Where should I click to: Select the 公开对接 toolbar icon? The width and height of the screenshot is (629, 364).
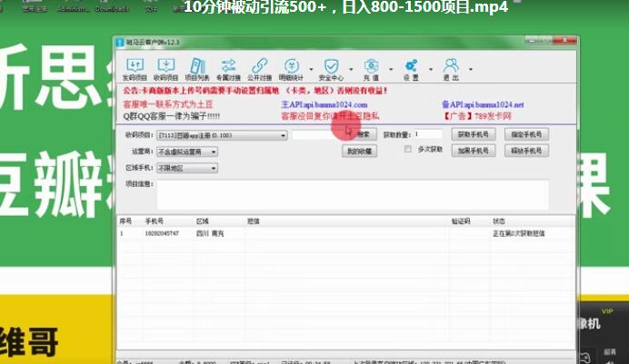[259, 68]
